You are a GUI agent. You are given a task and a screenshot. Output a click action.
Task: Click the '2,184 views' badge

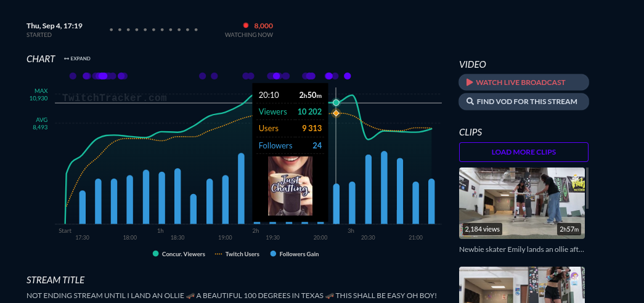pyautogui.click(x=482, y=229)
